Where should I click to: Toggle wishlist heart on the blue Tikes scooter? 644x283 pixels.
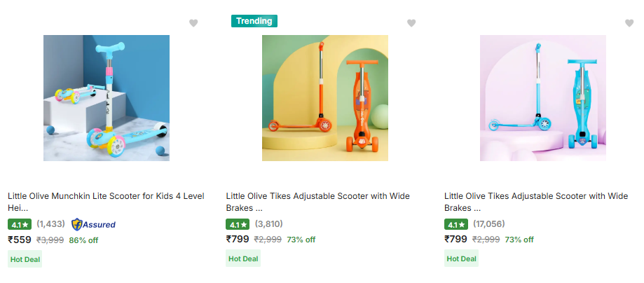tap(629, 23)
